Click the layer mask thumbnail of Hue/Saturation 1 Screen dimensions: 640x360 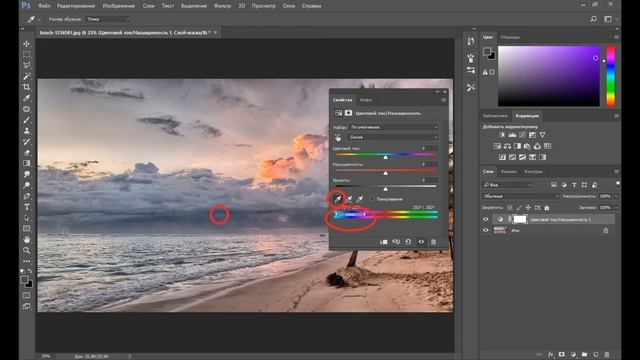tap(520, 220)
